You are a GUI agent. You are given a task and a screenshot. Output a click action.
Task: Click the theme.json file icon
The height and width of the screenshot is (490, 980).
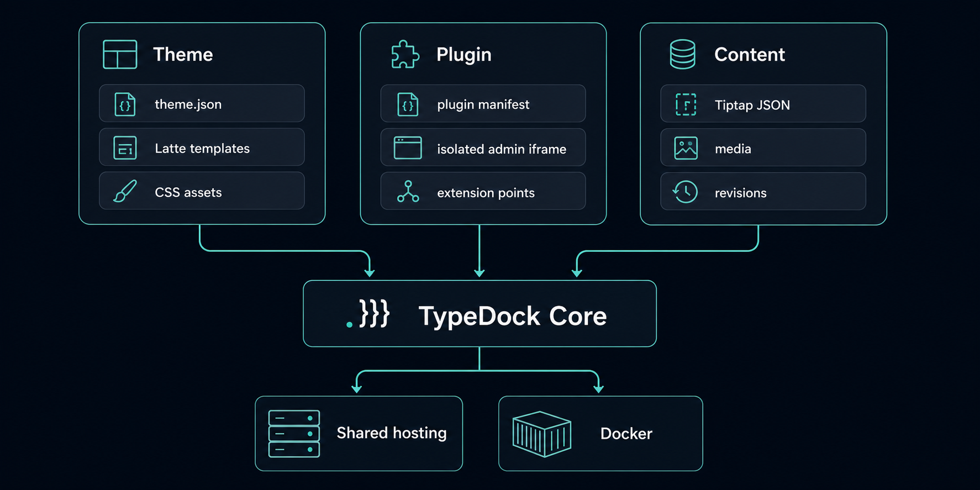[x=125, y=104]
